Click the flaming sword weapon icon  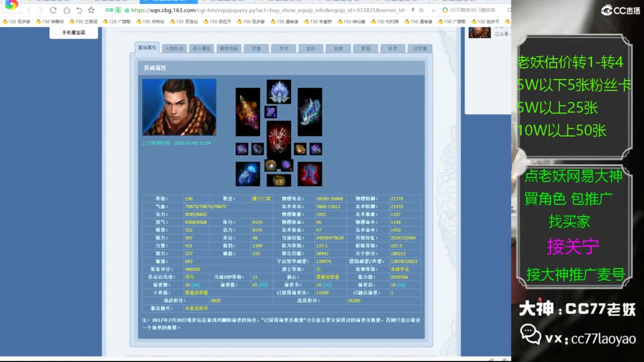[x=248, y=112]
